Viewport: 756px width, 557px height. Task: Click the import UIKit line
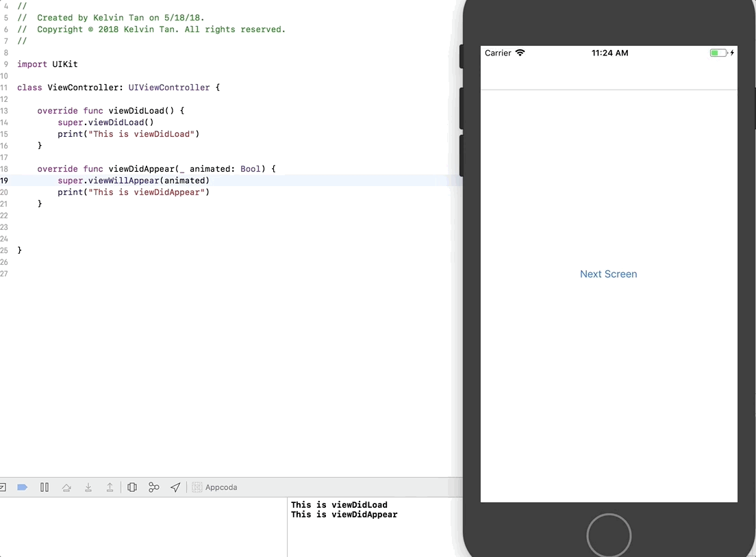coord(47,64)
